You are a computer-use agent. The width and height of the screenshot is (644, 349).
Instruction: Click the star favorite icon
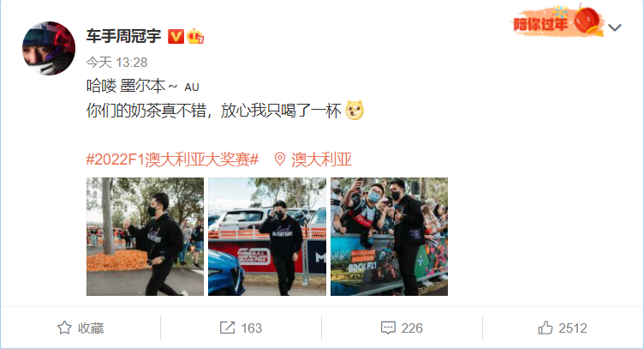point(64,328)
